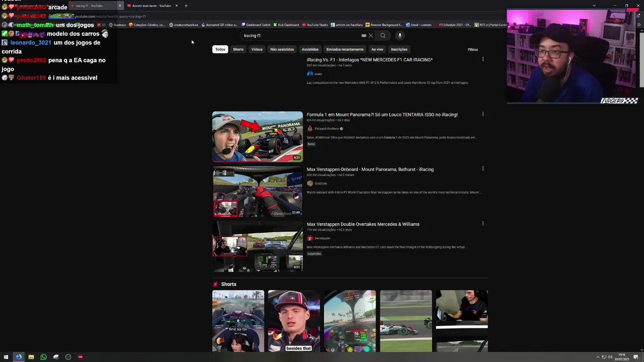Image resolution: width=644 pixels, height=362 pixels.
Task: Click the Double Overtakes 0:51 thumbnail
Action: pyautogui.click(x=258, y=246)
